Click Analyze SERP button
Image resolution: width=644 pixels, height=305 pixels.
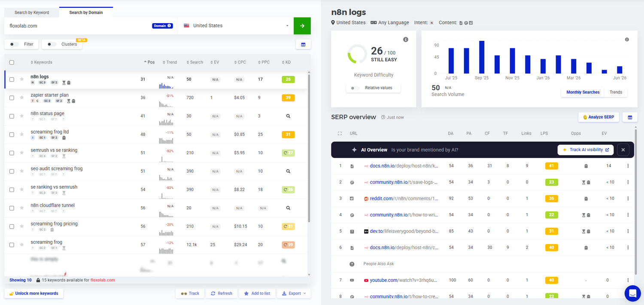pos(598,117)
